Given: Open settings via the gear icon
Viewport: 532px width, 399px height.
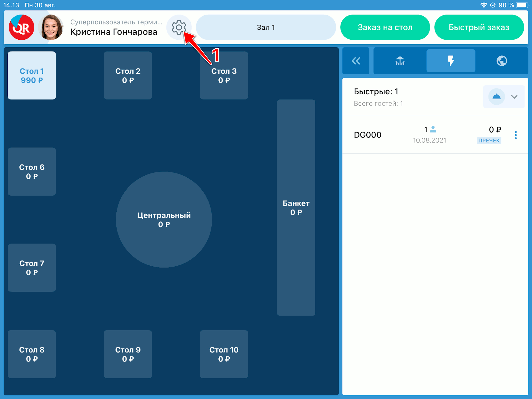Looking at the screenshot, I should tap(179, 27).
